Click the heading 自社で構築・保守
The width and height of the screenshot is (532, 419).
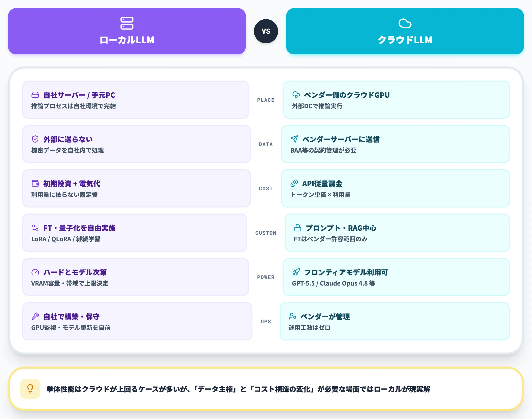pyautogui.click(x=72, y=317)
